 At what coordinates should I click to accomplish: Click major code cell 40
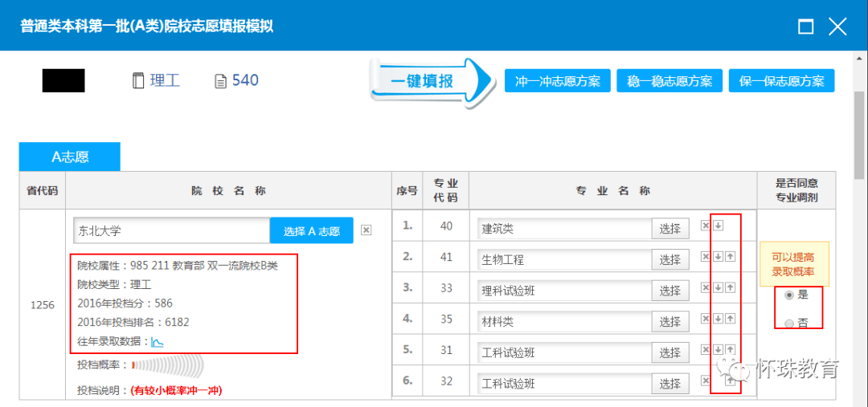[x=446, y=226]
